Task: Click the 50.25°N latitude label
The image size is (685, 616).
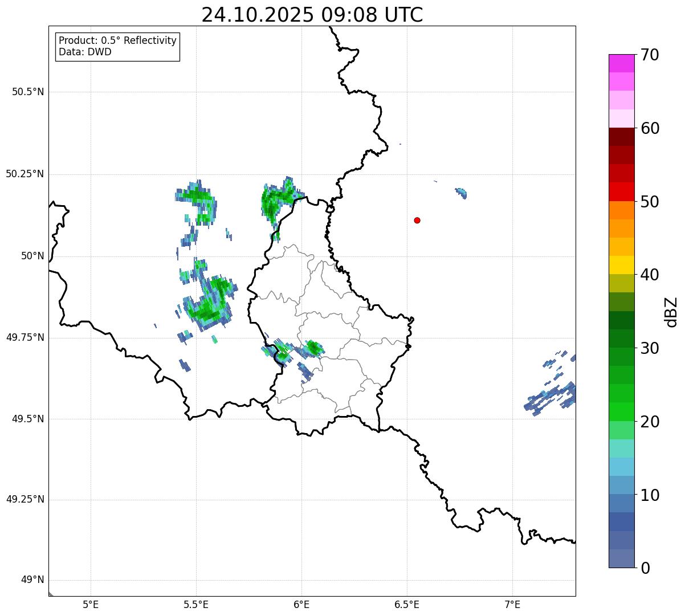Action: click(x=25, y=174)
